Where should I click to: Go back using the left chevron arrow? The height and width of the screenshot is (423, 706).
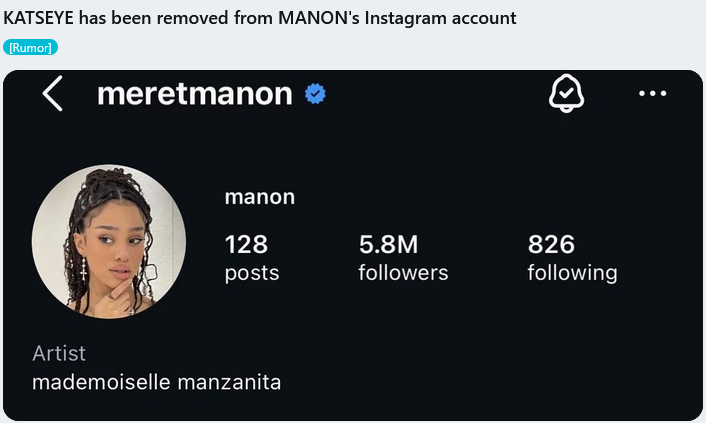point(53,95)
